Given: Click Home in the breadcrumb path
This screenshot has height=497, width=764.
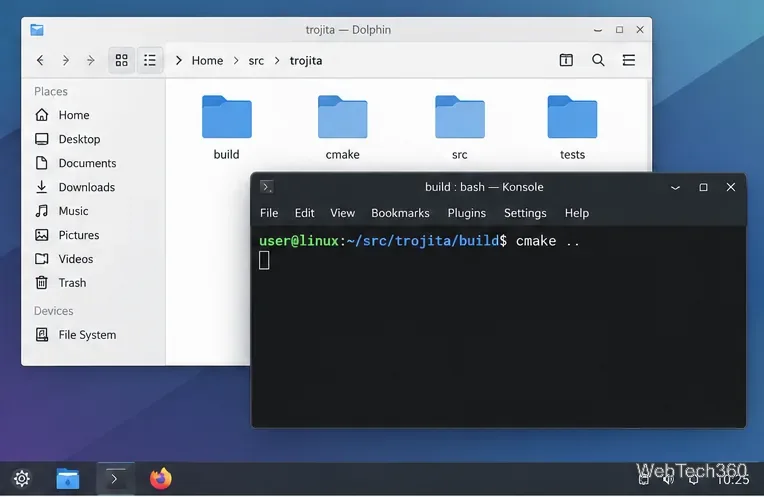Looking at the screenshot, I should coord(207,60).
